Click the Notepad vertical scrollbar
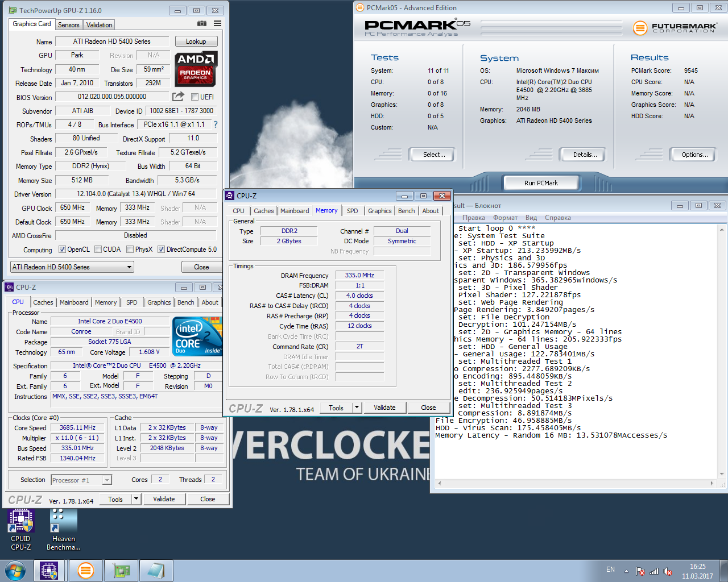Screen dimensions: 728x582 pos(722,351)
